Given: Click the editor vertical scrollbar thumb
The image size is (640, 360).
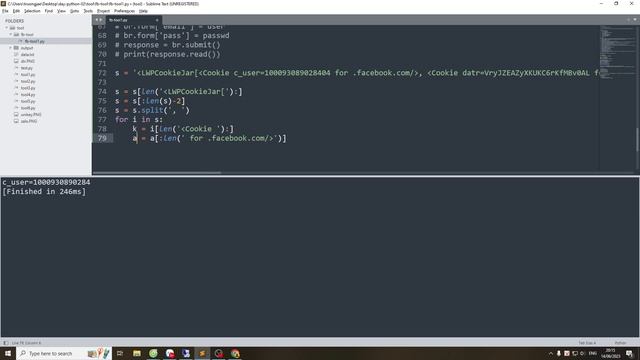Looking at the screenshot, I should (637, 140).
